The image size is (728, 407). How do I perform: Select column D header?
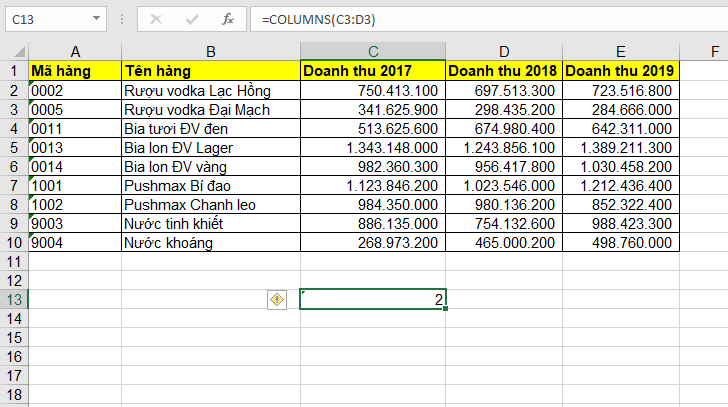[504, 51]
